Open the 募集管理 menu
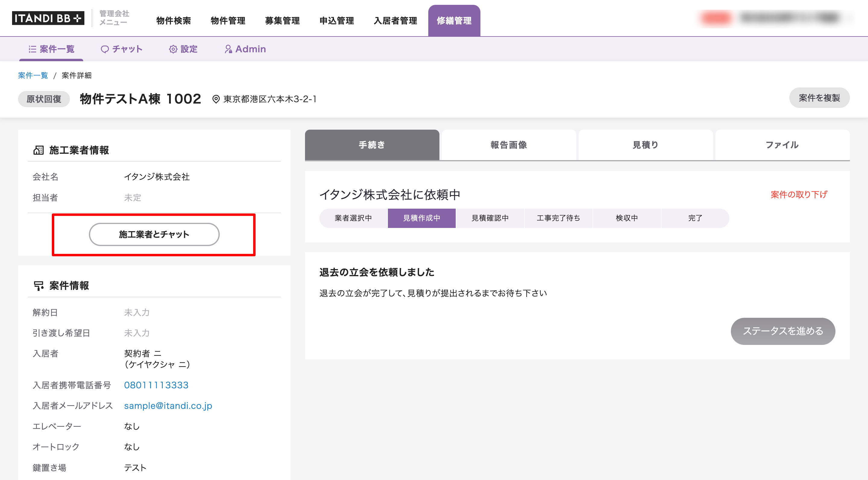Viewport: 868px width, 480px height. [282, 21]
